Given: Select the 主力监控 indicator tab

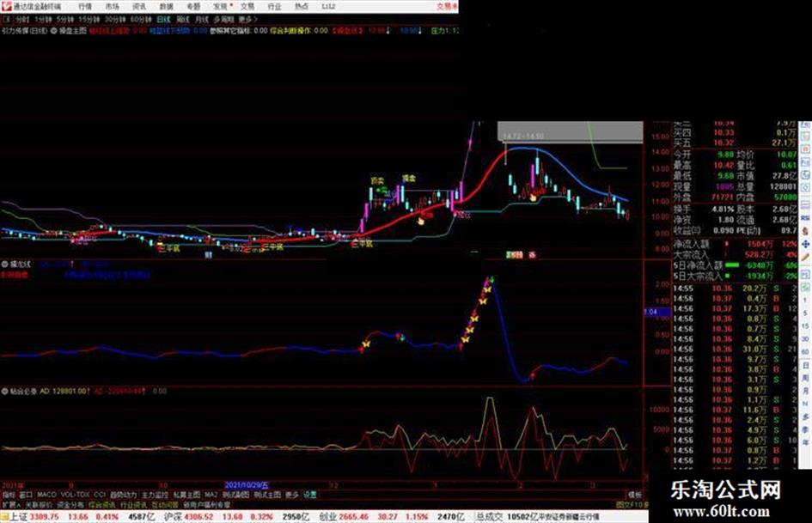Looking at the screenshot, I should 155,495.
